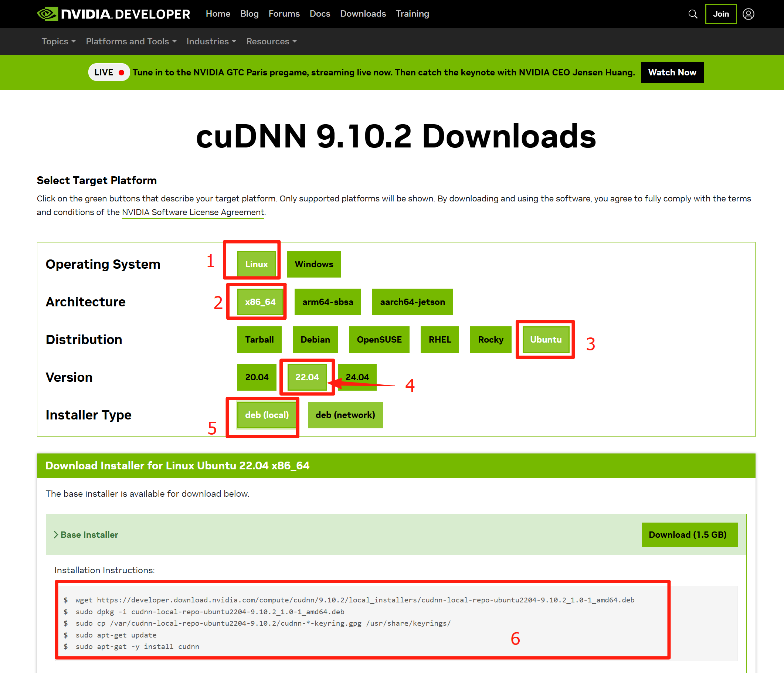This screenshot has width=784, height=673.
Task: Select Windows as the operating system
Action: coord(314,264)
